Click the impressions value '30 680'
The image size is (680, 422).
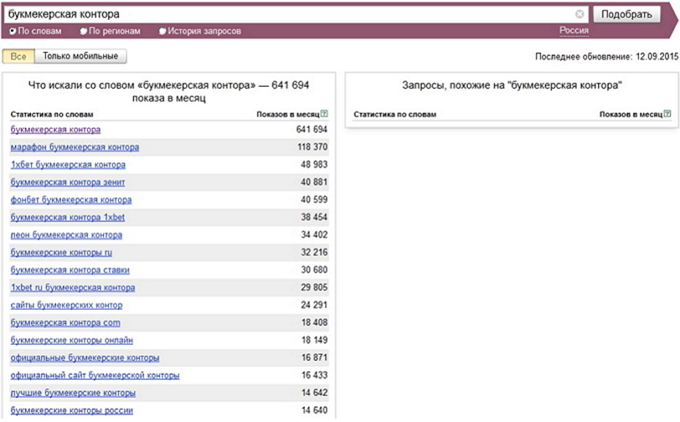pos(314,270)
